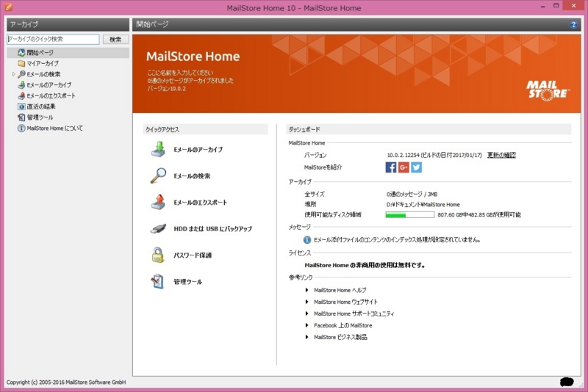Open Eメールのエクスポート in the sidebar
Image resolution: width=588 pixels, height=392 pixels.
(x=51, y=96)
